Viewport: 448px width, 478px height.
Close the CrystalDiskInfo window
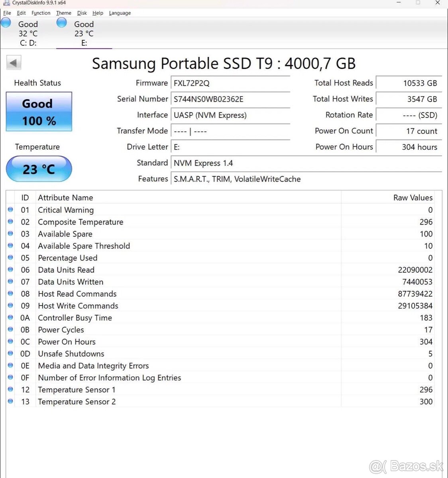click(x=437, y=3)
